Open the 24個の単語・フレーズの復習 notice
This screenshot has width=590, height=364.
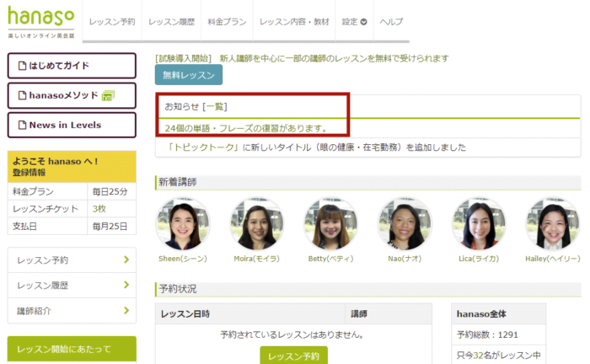pyautogui.click(x=246, y=128)
